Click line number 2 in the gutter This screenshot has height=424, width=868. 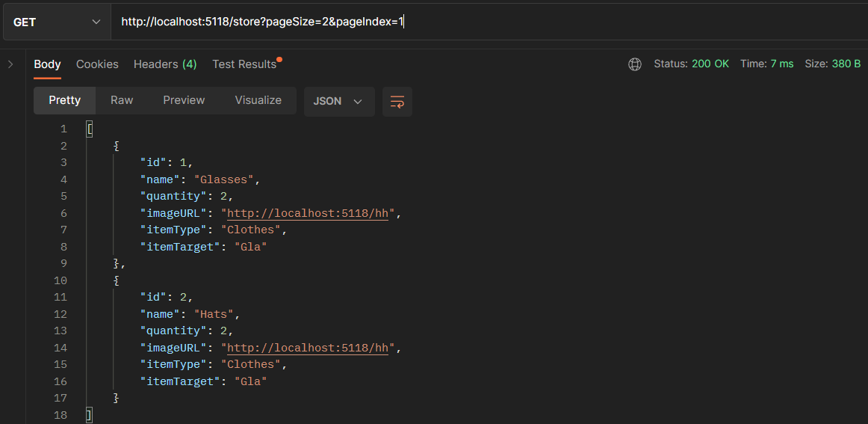click(63, 146)
